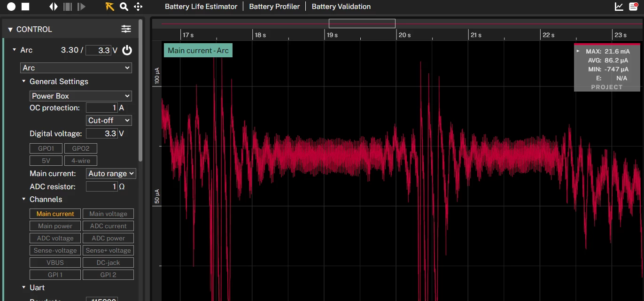
Task: Open the notifications log icon with red badge
Action: click(x=634, y=7)
